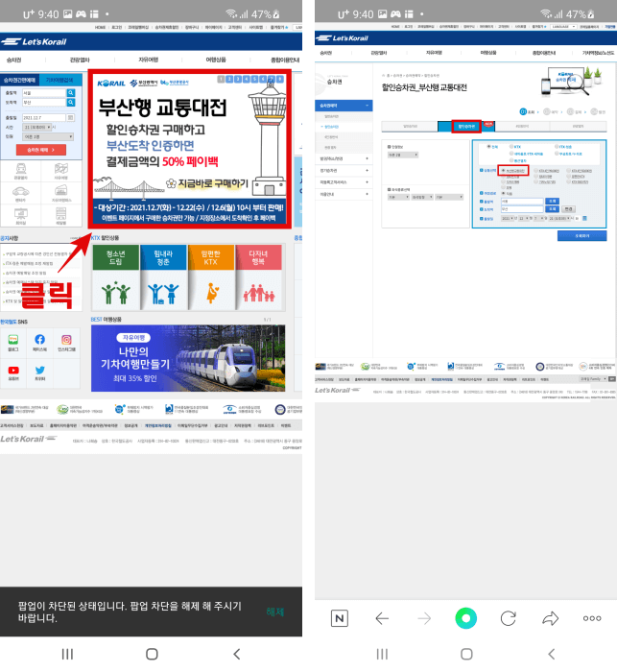Open 승차권 menu in left screenshot navigation
This screenshot has height=672, width=617.
13,60
